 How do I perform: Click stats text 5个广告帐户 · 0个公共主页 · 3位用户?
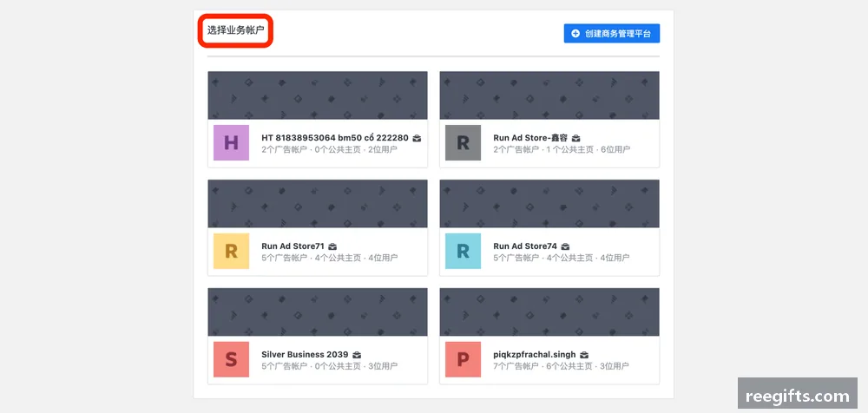pyautogui.click(x=329, y=366)
